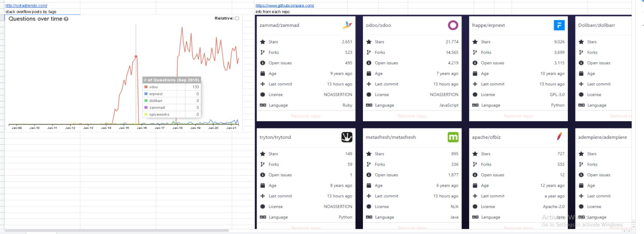
Task: Open the sotagtrends.com link
Action: pos(26,6)
